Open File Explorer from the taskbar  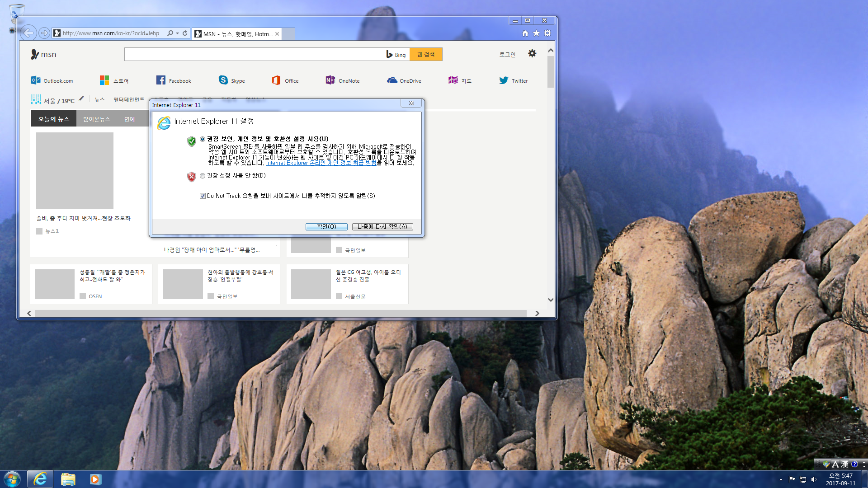click(x=68, y=479)
